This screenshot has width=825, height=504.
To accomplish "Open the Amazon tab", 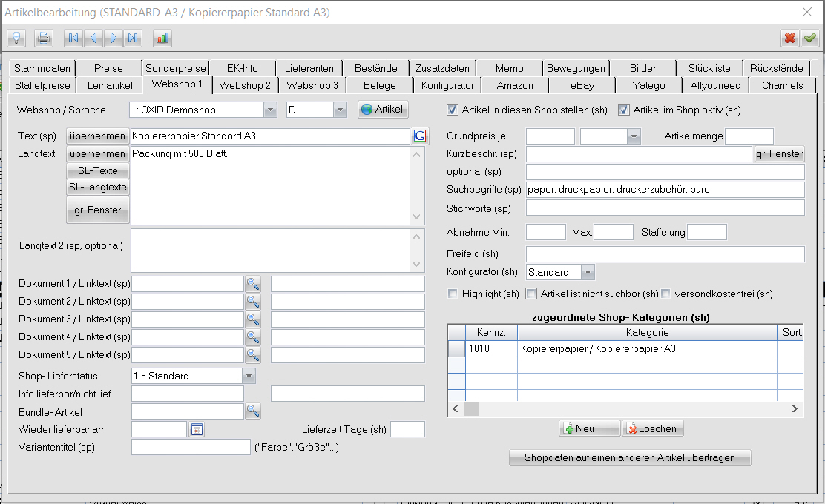I will click(515, 85).
